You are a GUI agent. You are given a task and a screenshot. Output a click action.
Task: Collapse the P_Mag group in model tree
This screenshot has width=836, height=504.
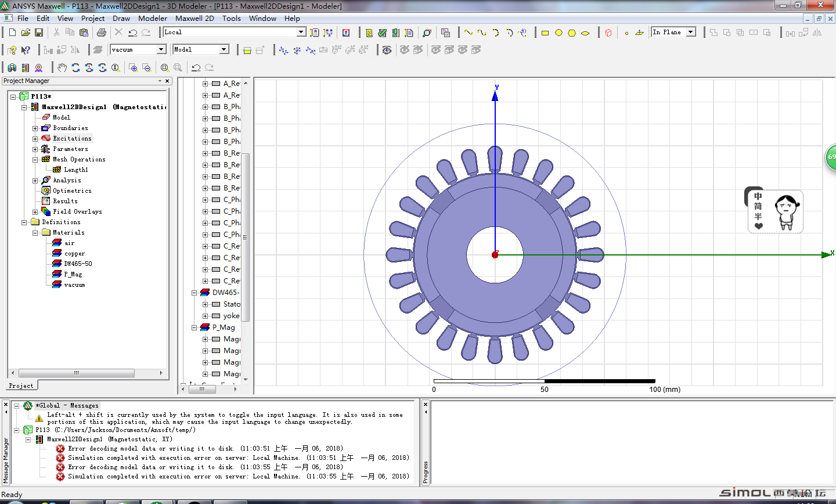click(194, 327)
